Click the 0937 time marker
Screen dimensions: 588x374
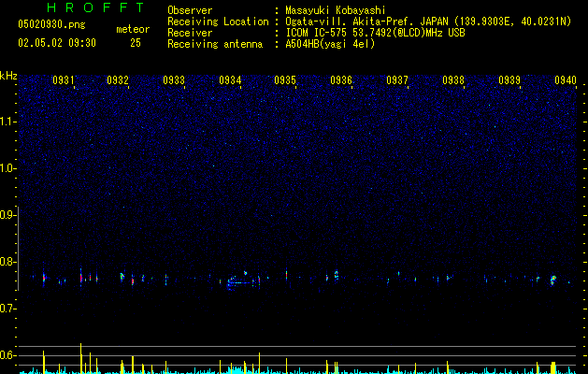point(397,80)
